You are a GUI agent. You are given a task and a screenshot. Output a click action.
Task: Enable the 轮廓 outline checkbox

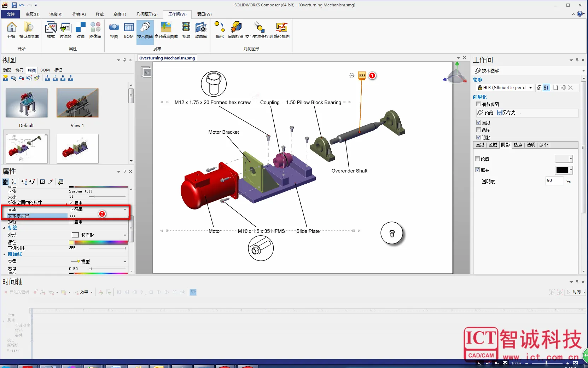pyautogui.click(x=477, y=159)
